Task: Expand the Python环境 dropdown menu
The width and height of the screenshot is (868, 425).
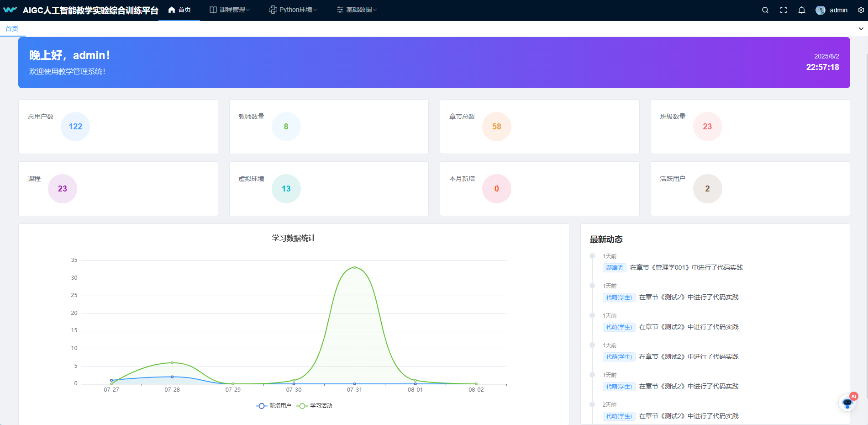Action: pos(293,10)
